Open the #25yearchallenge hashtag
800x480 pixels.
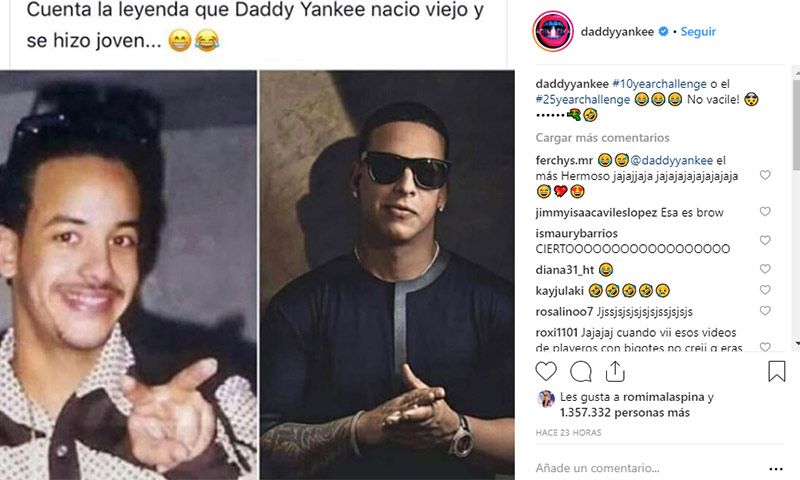(583, 99)
